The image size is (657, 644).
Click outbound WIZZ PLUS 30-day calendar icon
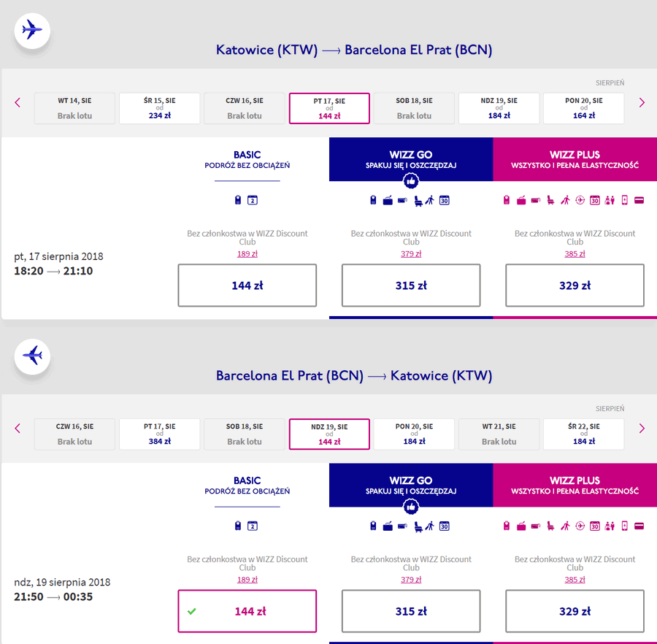coord(594,200)
